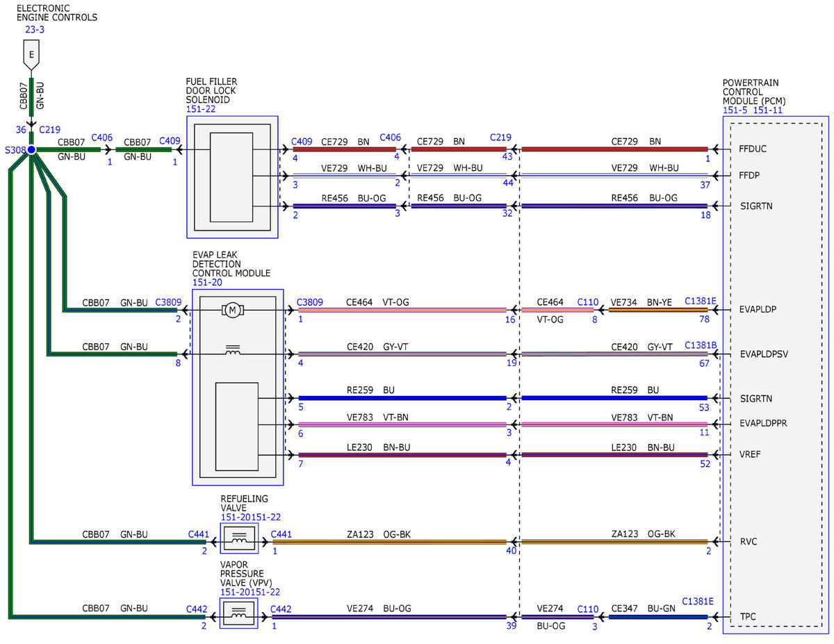This screenshot has width=834, height=644.
Task: Open the 23-3 Electronic Engine Controls reference
Action: [35, 29]
